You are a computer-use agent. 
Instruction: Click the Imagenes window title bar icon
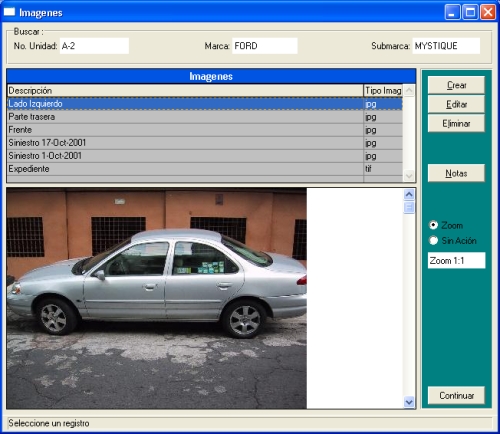pyautogui.click(x=9, y=12)
